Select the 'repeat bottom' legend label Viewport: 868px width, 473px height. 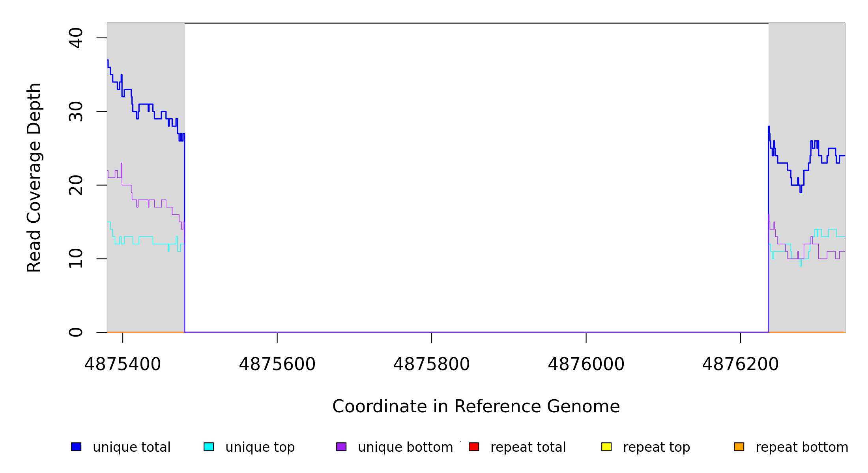[802, 447]
